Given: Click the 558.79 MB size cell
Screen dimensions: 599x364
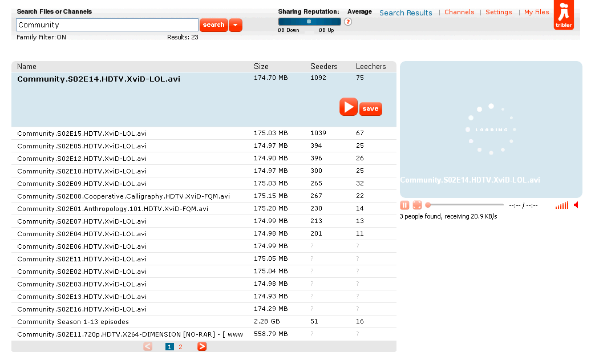Looking at the screenshot, I should pyautogui.click(x=271, y=334).
